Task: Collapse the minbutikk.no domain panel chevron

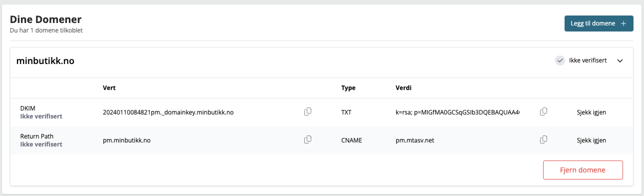Action: [x=620, y=61]
